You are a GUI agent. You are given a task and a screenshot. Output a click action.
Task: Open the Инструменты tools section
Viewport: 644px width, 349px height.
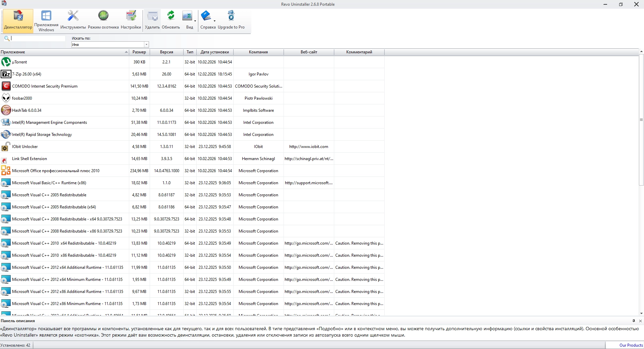coord(73,21)
